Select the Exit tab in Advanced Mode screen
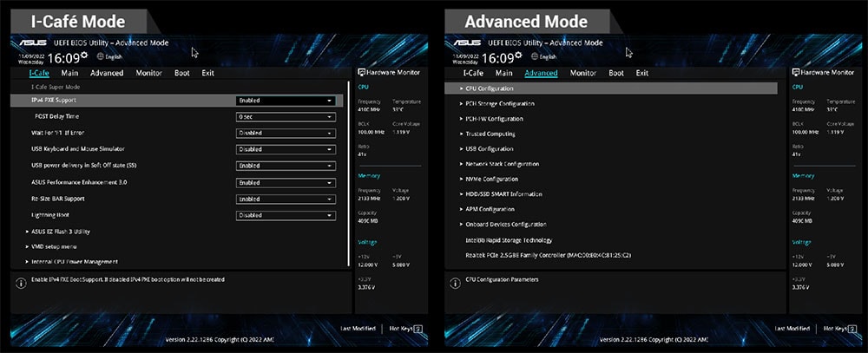 (642, 73)
